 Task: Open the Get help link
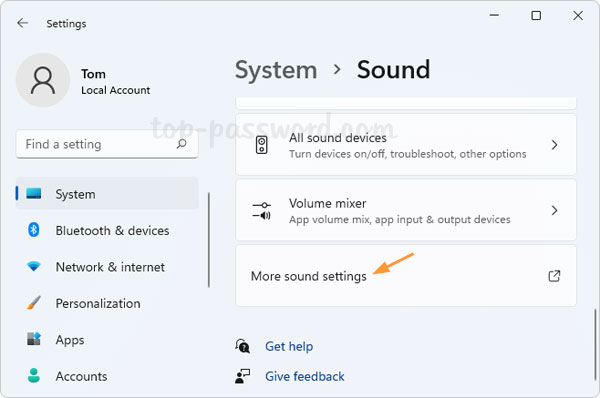tap(289, 346)
